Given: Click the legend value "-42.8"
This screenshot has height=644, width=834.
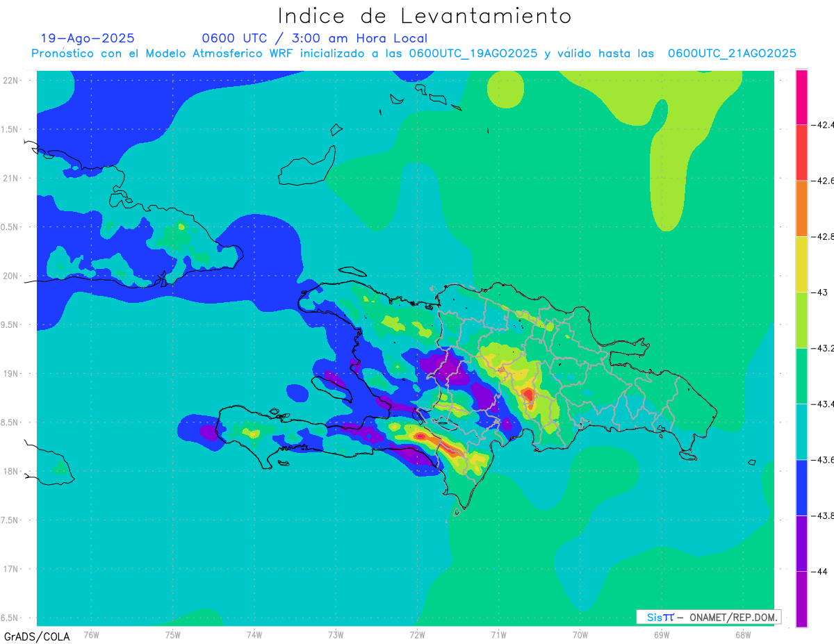Looking at the screenshot, I should (822, 236).
